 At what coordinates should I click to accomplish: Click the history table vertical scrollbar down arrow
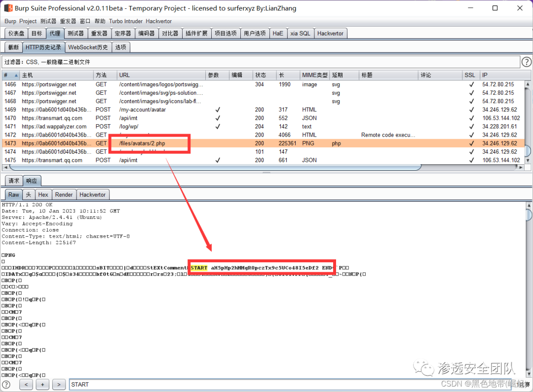pyautogui.click(x=528, y=160)
